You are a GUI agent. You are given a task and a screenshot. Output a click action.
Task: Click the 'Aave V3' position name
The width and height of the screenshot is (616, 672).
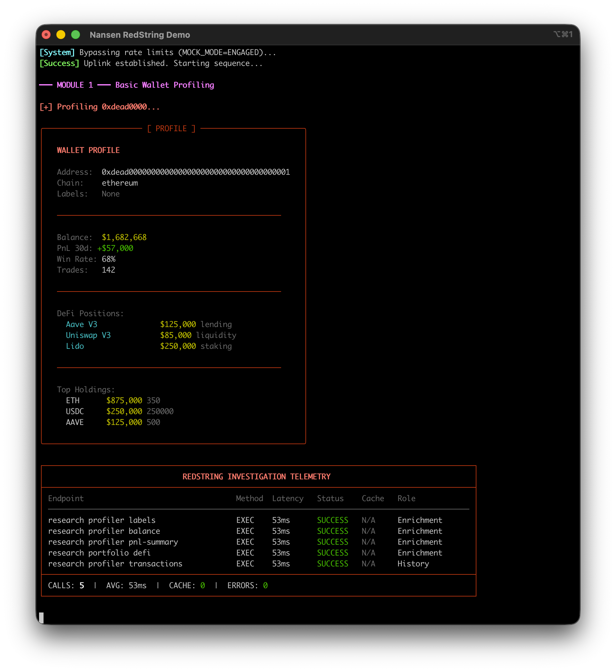[81, 324]
